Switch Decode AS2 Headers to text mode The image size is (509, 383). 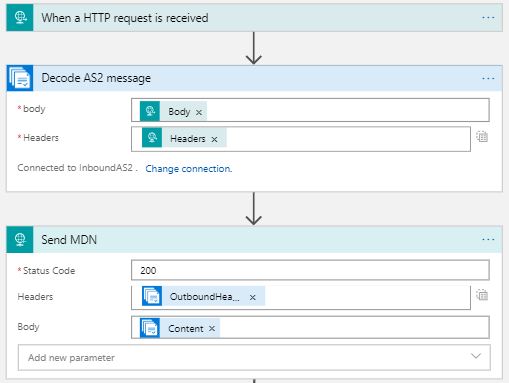coord(482,137)
